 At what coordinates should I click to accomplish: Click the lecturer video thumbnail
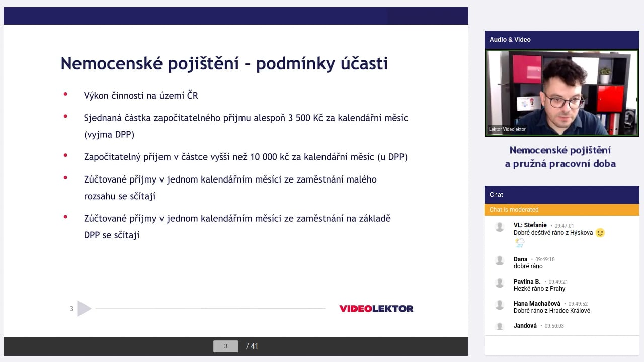(x=561, y=93)
